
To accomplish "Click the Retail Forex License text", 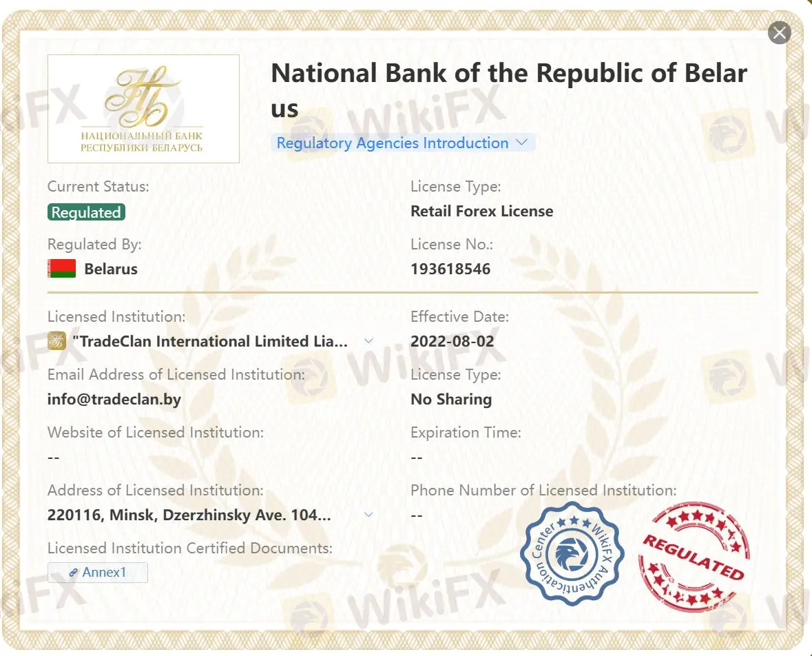I will [x=481, y=212].
